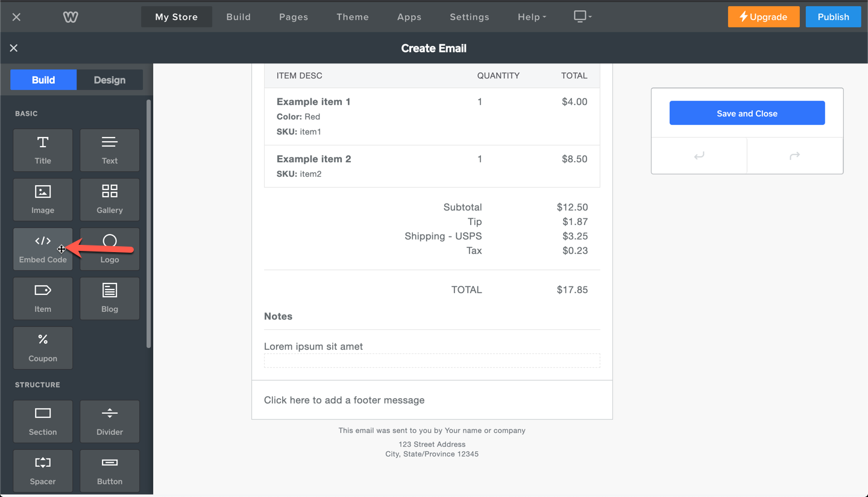Screen dimensions: 868x497
Task: Click the sidebar vertical scrollbar
Action: pos(148,223)
